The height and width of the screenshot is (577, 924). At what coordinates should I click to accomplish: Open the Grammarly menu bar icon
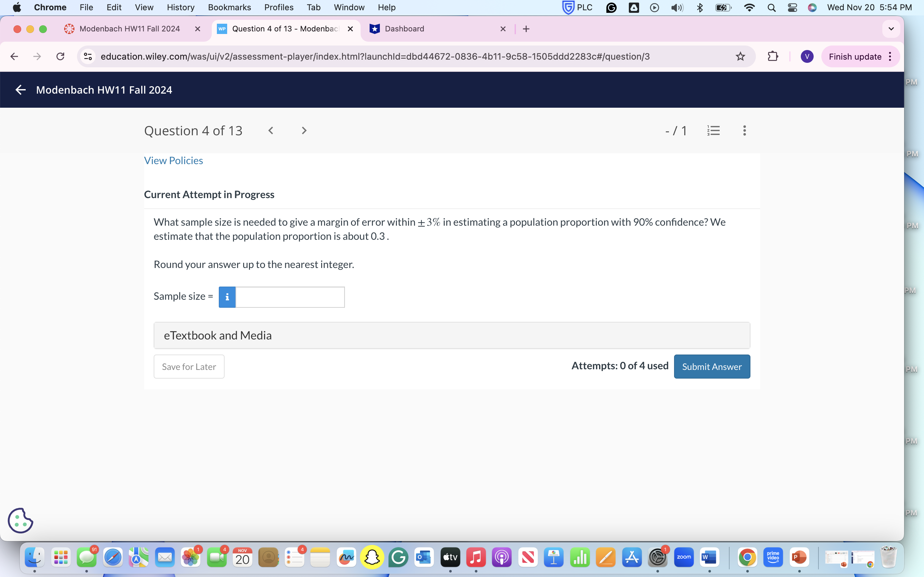pos(611,7)
